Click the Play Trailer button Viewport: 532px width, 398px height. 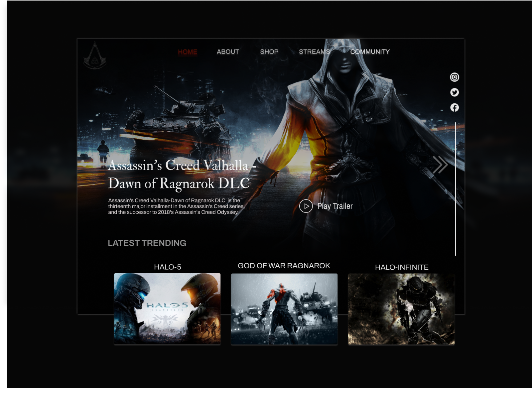[x=335, y=206]
